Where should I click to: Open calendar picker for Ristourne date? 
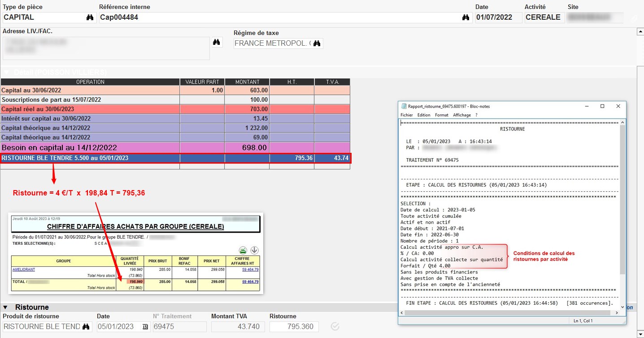[145, 327]
